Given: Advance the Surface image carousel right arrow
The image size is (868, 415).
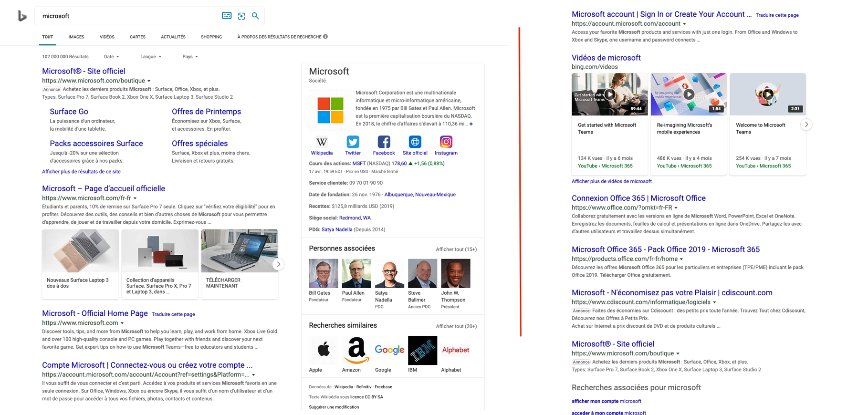Looking at the screenshot, I should click(278, 264).
